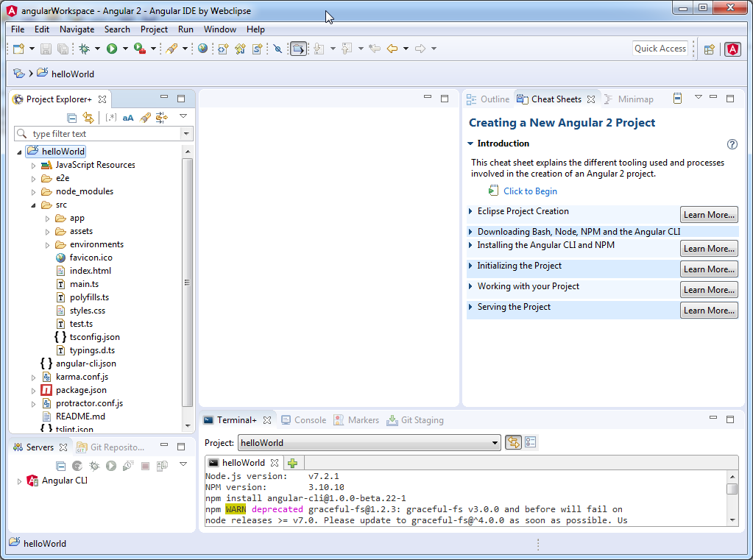The height and width of the screenshot is (560, 753).
Task: Collapse the src folder
Action: [x=33, y=205]
